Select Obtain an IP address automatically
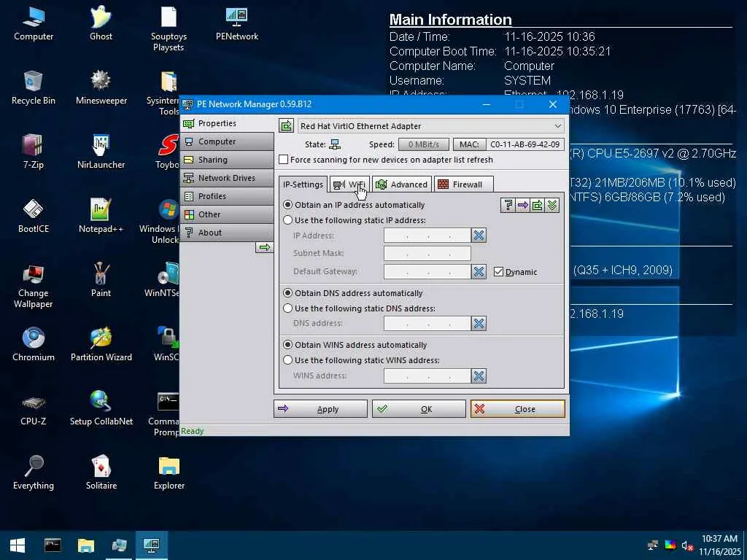Viewport: 747px width, 560px height. point(354,205)
